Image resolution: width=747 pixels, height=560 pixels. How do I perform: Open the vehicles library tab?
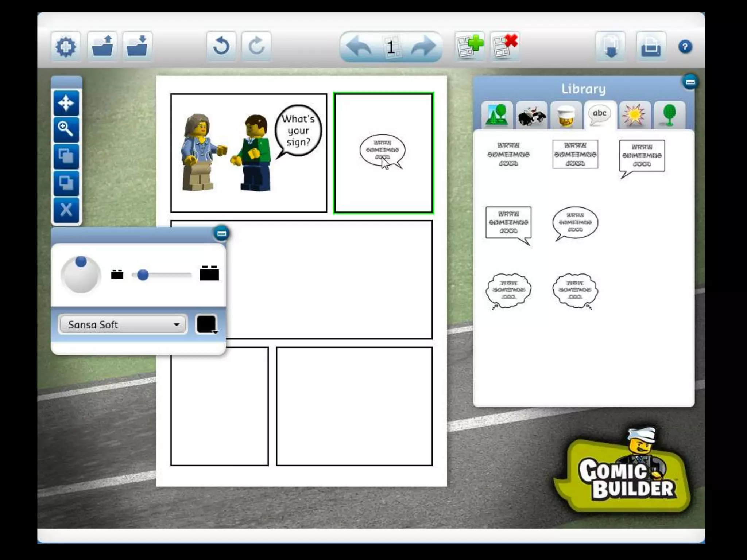(531, 116)
